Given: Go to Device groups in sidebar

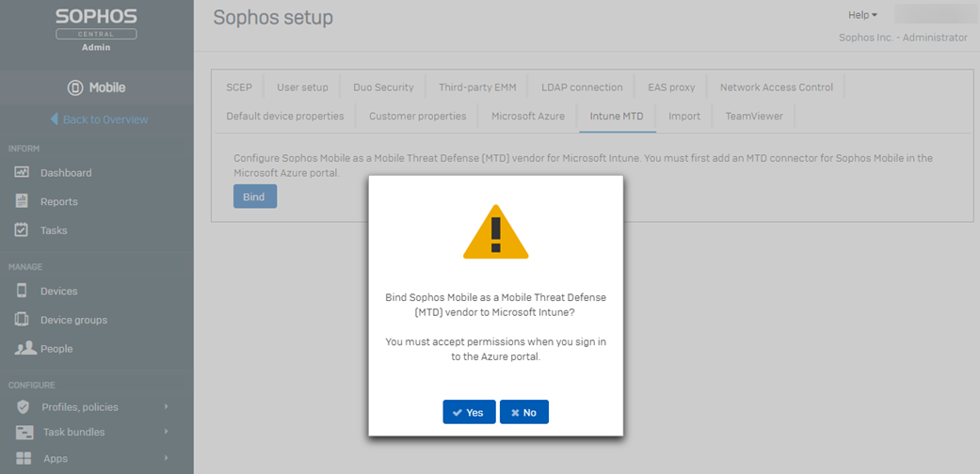Looking at the screenshot, I should [73, 320].
